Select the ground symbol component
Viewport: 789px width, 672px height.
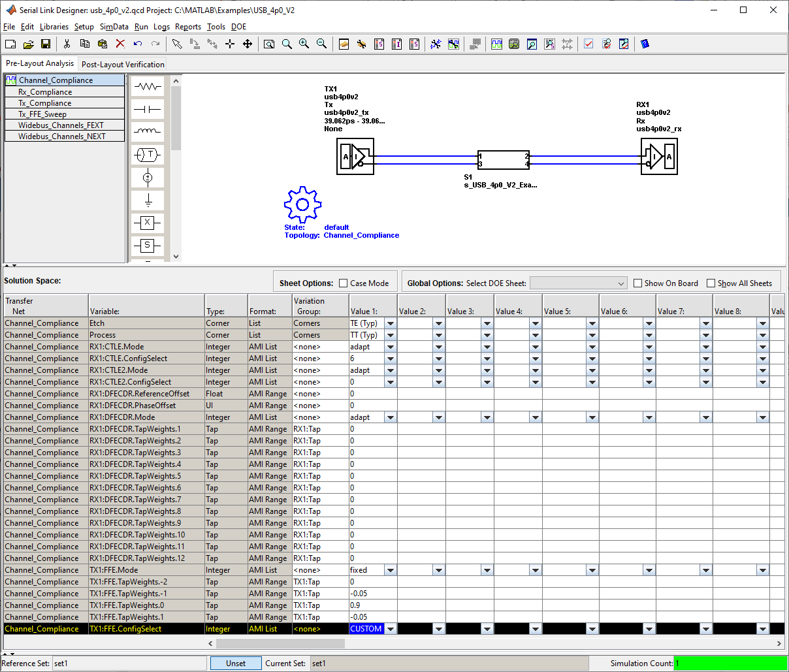(148, 199)
